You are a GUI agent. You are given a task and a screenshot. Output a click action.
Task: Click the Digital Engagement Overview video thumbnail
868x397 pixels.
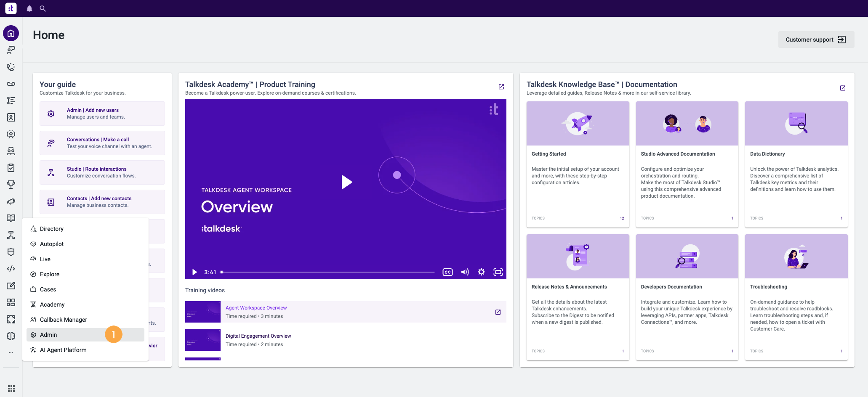(x=203, y=340)
